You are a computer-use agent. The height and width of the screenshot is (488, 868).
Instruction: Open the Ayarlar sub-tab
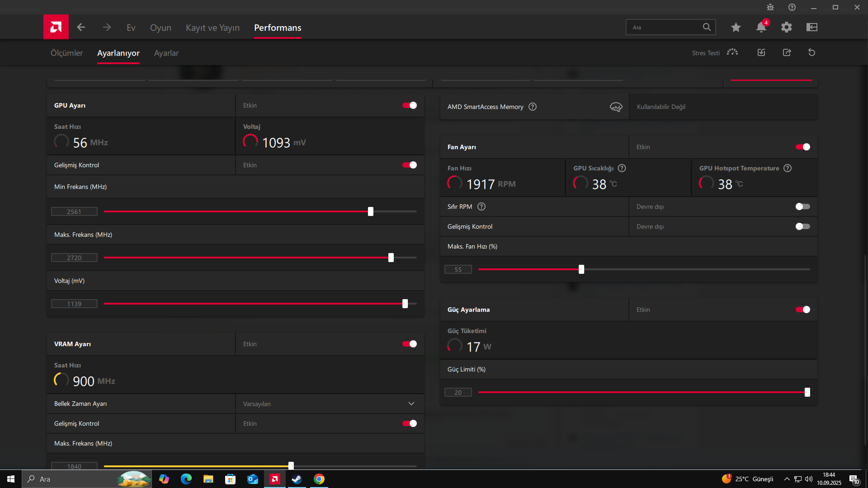[x=166, y=53]
